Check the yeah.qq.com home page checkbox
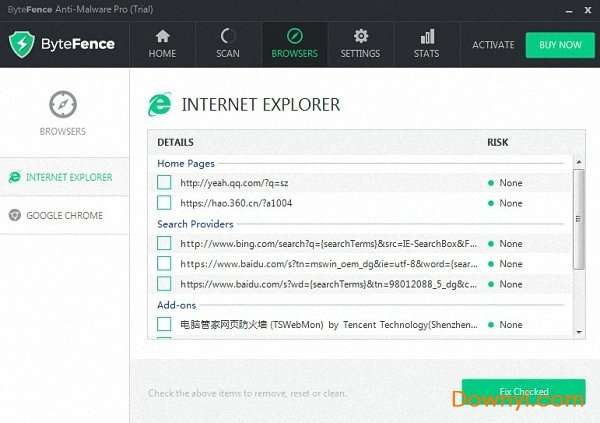 tap(164, 183)
